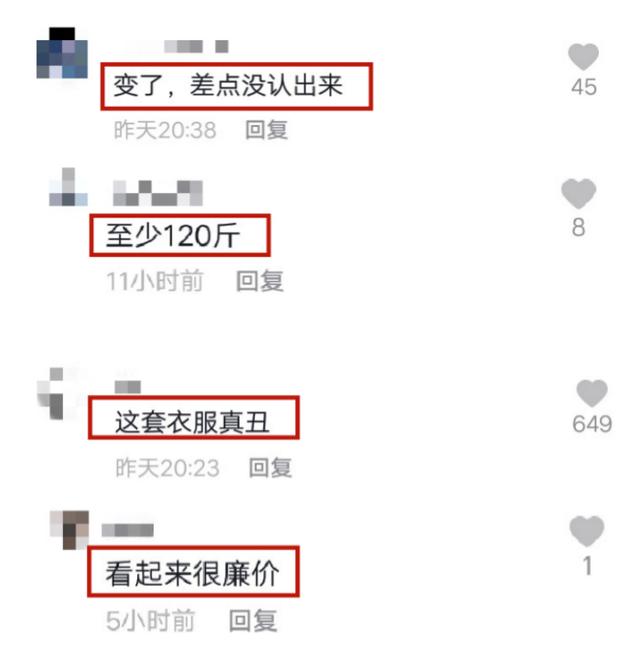Open username above '这套衣服真丑'
640x660 pixels.
point(128,387)
